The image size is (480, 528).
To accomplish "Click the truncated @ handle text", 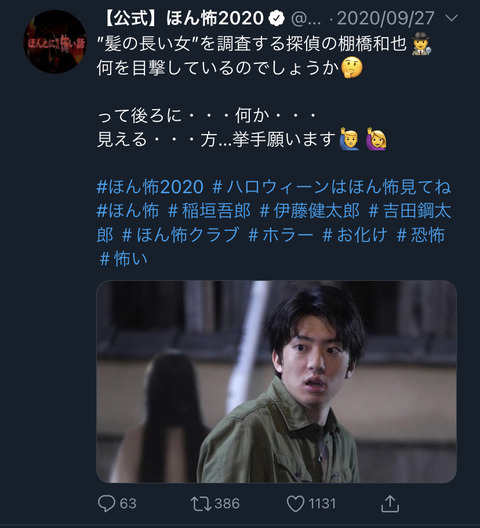I will tap(306, 19).
